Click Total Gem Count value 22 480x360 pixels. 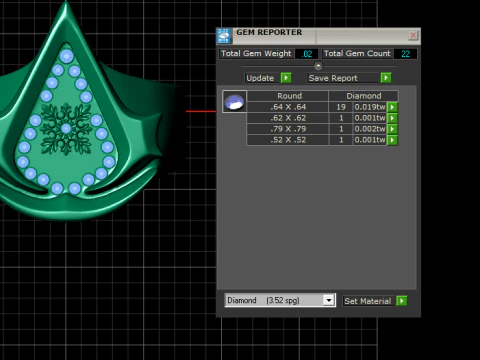click(x=405, y=54)
